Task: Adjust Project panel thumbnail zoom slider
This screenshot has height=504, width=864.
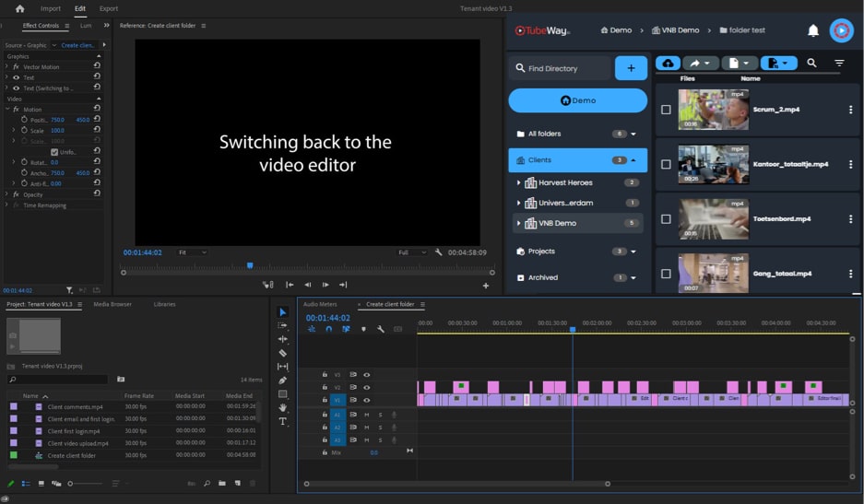Action: click(x=86, y=484)
